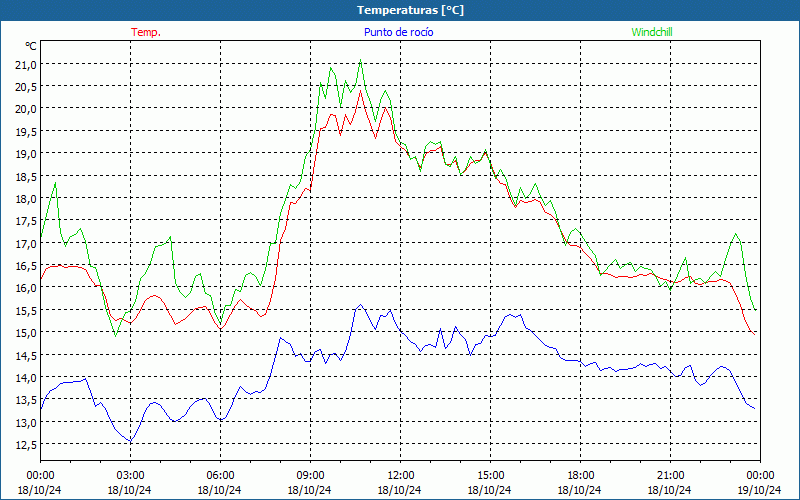Click the °C unit label on the axis
This screenshot has width=800, height=500.
(x=31, y=46)
